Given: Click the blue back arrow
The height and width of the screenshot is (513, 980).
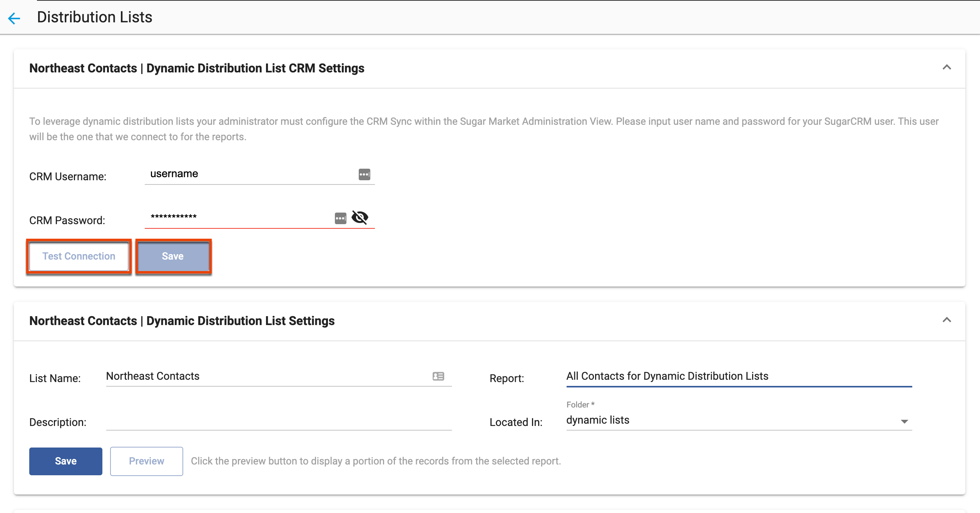Looking at the screenshot, I should coord(14,18).
